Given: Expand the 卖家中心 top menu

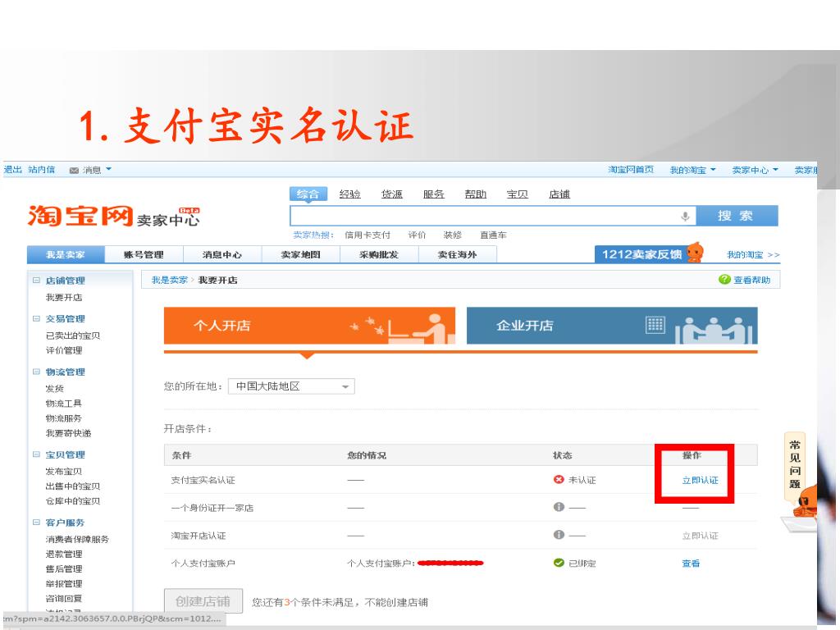Looking at the screenshot, I should (755, 170).
